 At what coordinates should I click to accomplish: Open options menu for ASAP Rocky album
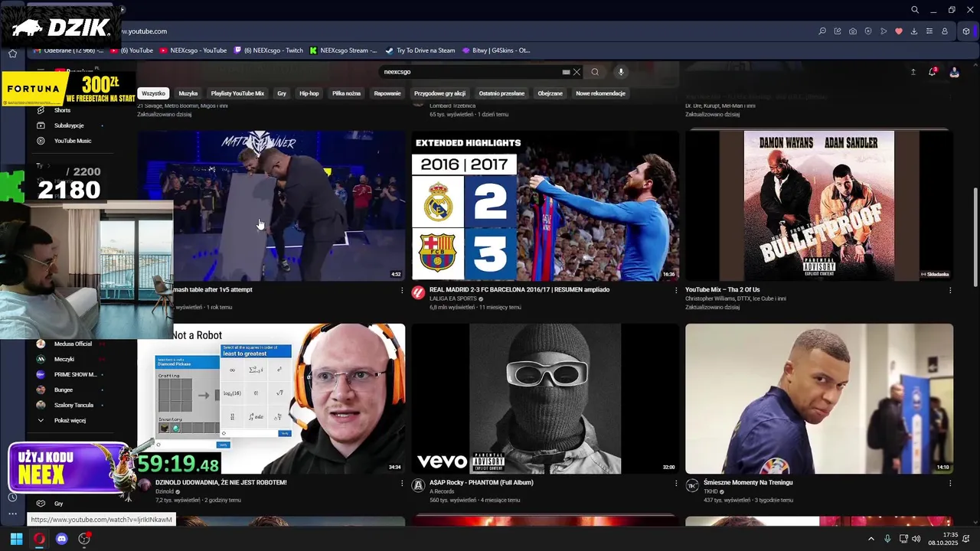pyautogui.click(x=676, y=484)
